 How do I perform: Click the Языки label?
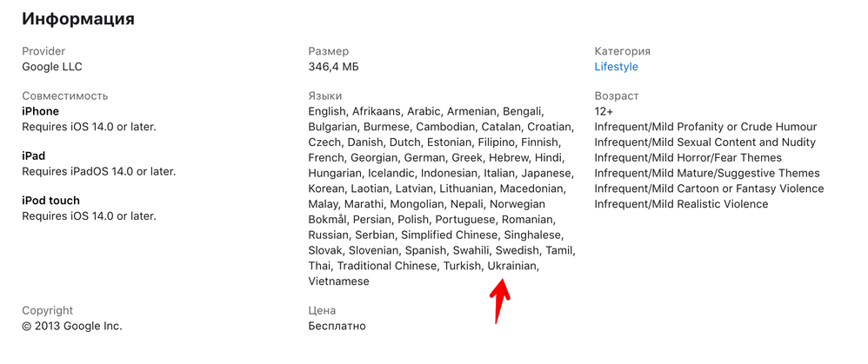[x=325, y=96]
